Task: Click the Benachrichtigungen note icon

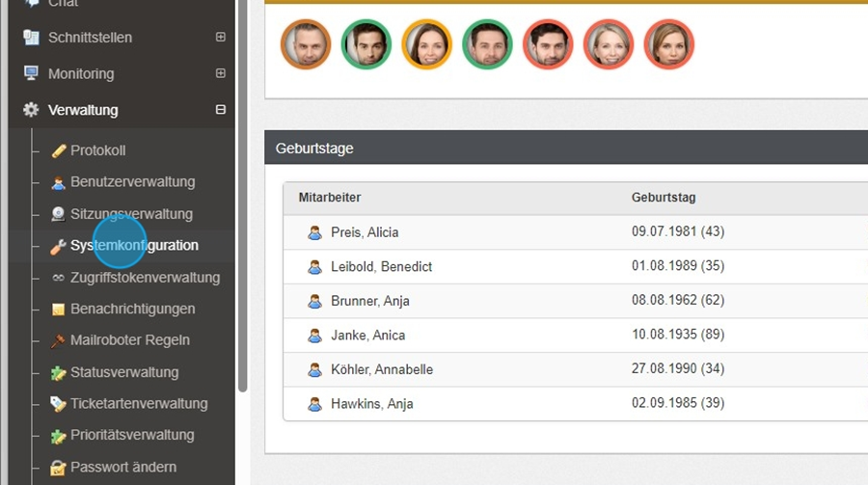Action: (x=59, y=310)
